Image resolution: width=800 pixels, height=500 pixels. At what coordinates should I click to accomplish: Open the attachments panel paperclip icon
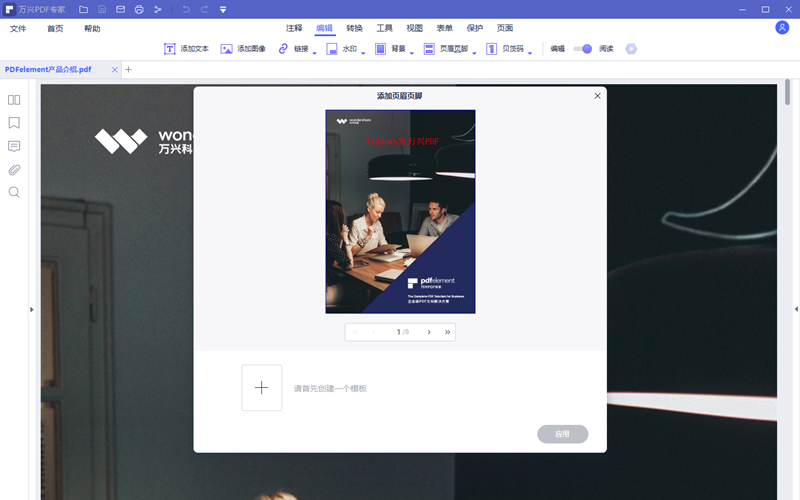(14, 169)
